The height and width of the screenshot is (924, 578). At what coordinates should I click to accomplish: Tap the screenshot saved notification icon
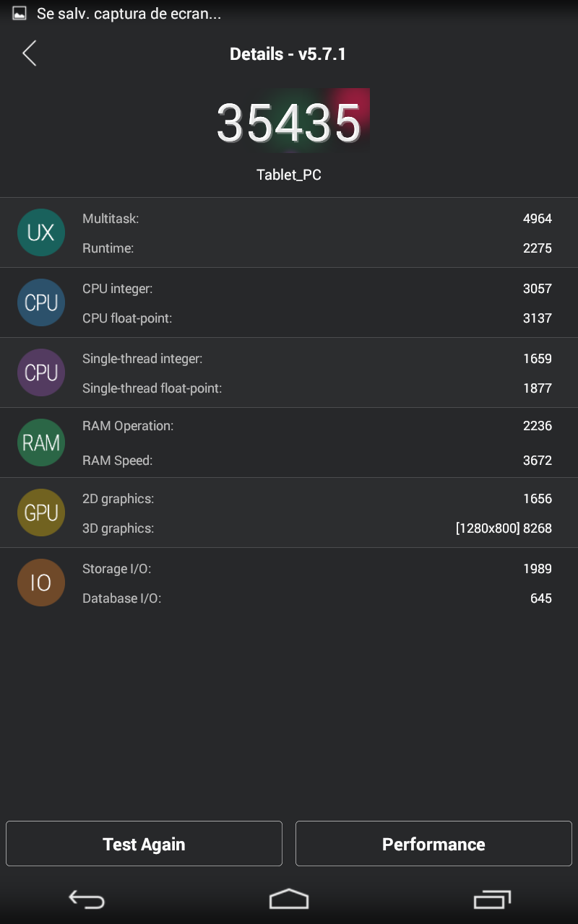click(x=20, y=13)
